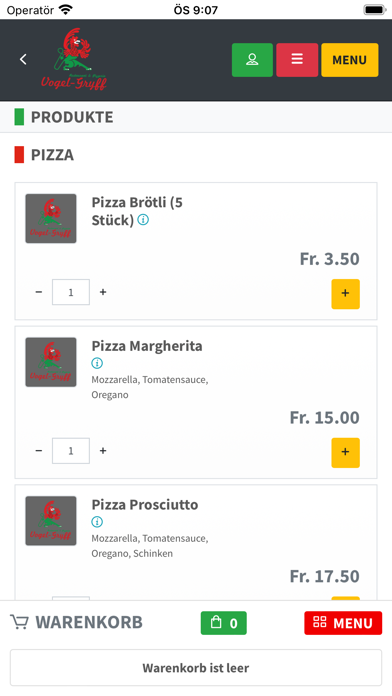Tap the Pizza Prosciutto product thumbnail
The image size is (392, 696).
[x=51, y=521]
